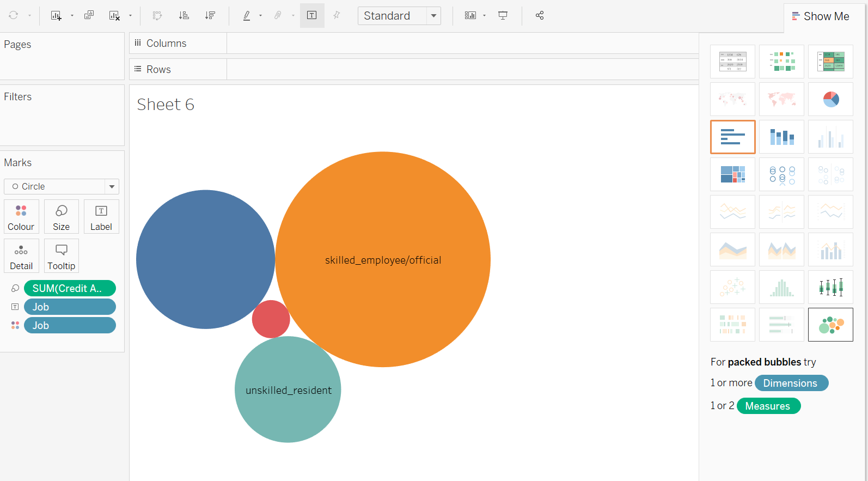
Task: Click the Detail button in Marks
Action: pos(21,256)
